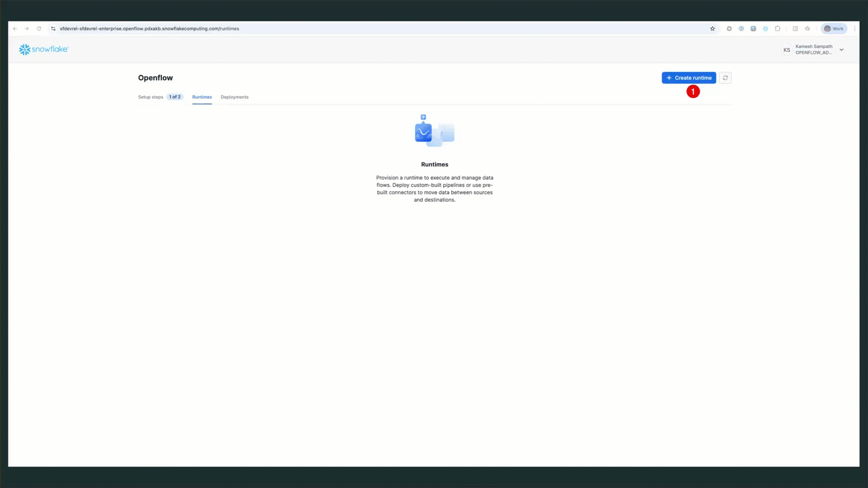Open the Work profile menu
This screenshot has width=868, height=488.
(x=833, y=29)
